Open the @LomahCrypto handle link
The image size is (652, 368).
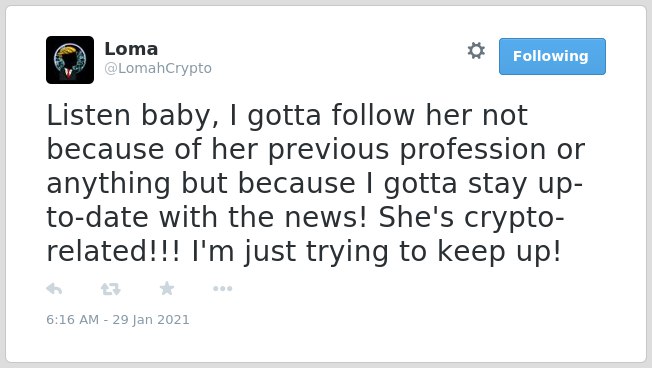158,68
